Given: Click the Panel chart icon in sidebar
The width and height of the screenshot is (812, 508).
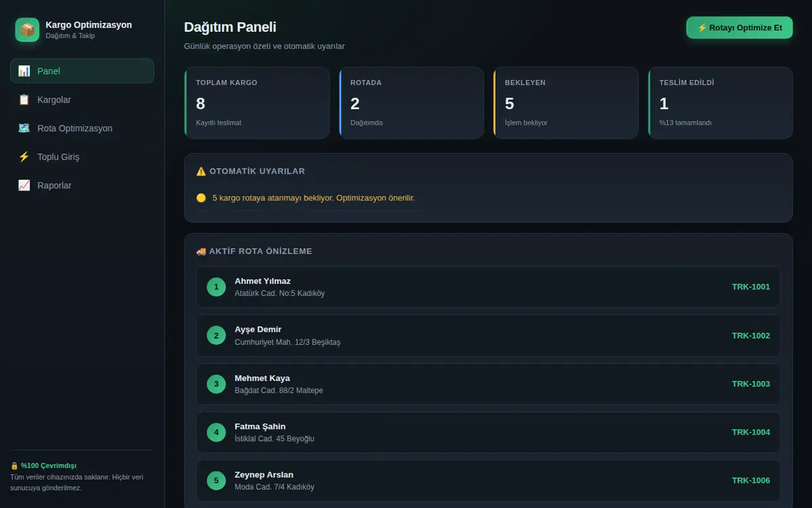Looking at the screenshot, I should (24, 71).
